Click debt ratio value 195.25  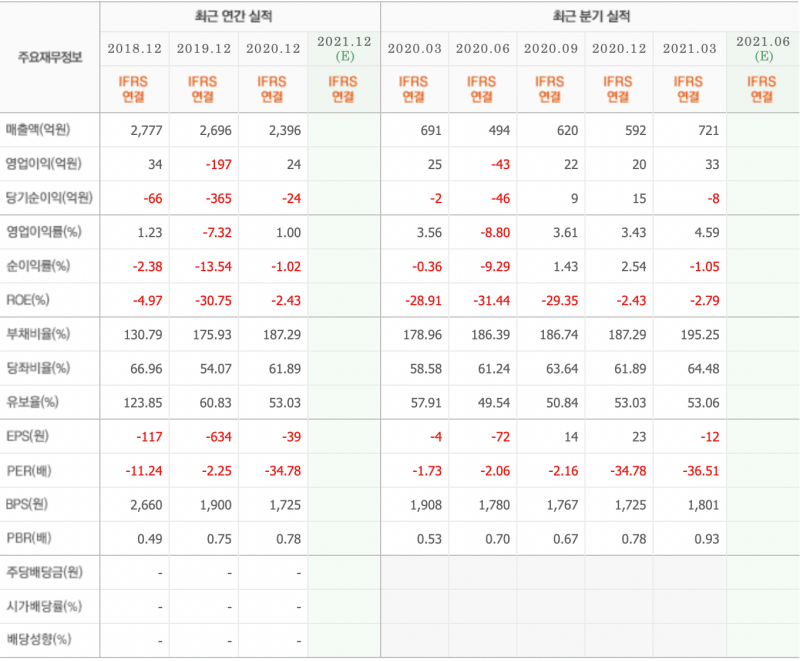coord(700,335)
